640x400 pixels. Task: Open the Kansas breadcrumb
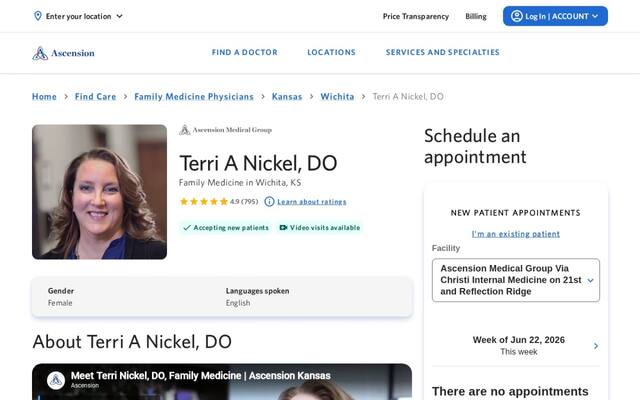click(287, 97)
